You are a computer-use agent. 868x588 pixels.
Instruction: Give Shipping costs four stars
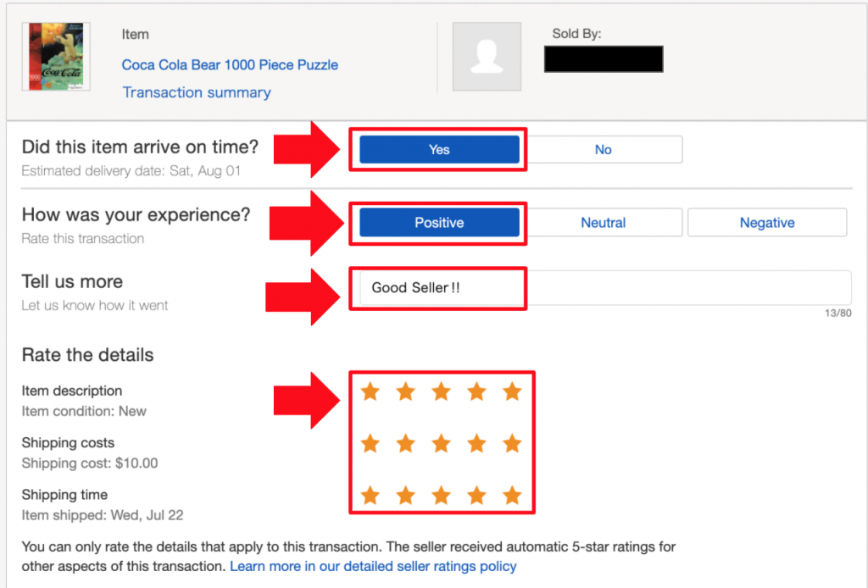tap(476, 443)
